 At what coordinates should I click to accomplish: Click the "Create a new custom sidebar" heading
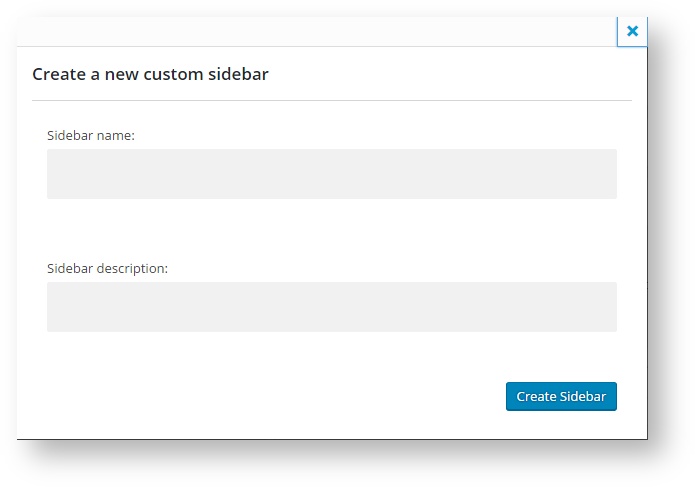pyautogui.click(x=150, y=74)
